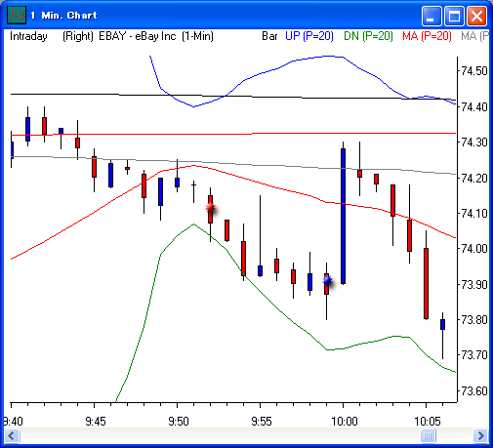Click the EBAY - eBay Inc symbol title
The width and height of the screenshot is (493, 448).
[138, 36]
